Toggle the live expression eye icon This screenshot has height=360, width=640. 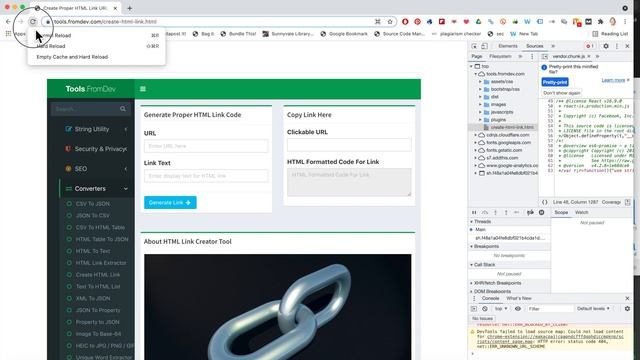[x=518, y=309]
